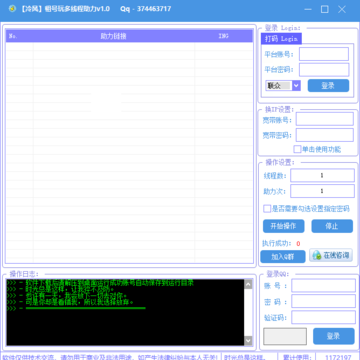Open the 联众 platform dropdown arrow
360x360 pixels.
coord(296,86)
